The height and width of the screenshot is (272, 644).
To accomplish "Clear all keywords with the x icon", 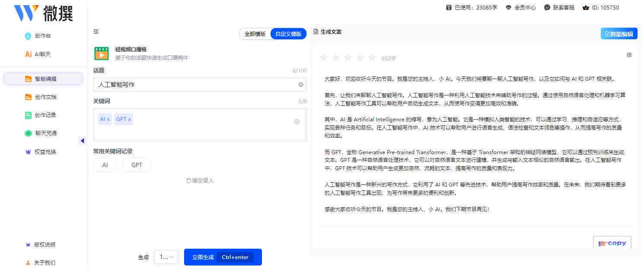I will 296,122.
